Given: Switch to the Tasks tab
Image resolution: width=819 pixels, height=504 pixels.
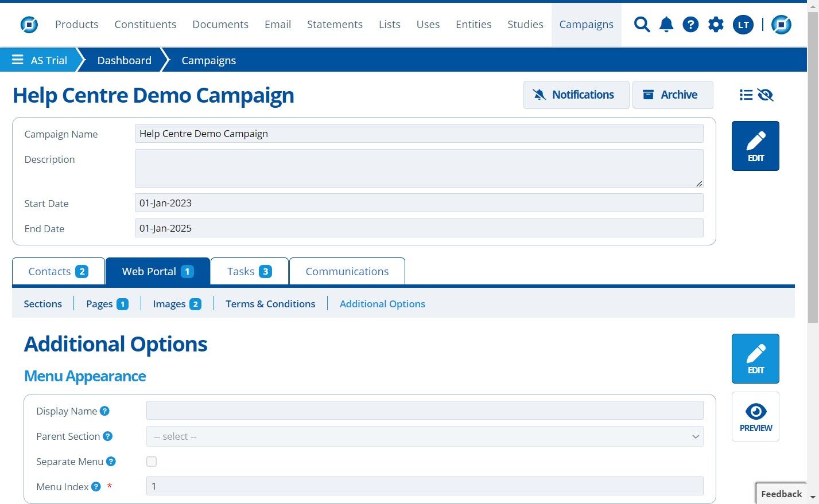Looking at the screenshot, I should tap(249, 271).
